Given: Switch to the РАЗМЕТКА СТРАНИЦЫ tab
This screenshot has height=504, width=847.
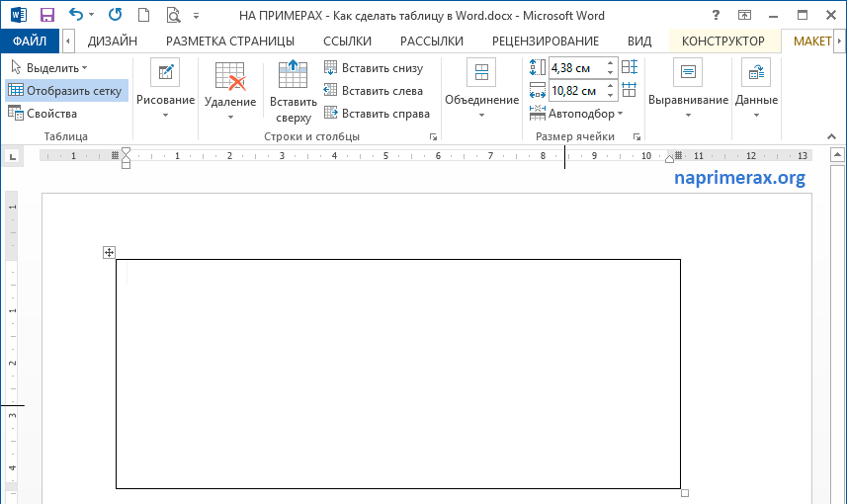Looking at the screenshot, I should point(230,42).
